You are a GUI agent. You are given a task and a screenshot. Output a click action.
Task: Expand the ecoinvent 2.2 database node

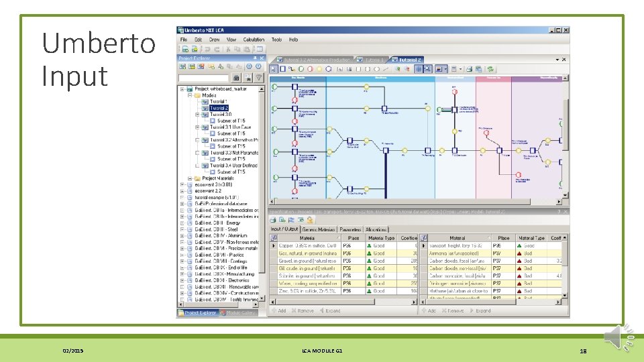[182, 191]
